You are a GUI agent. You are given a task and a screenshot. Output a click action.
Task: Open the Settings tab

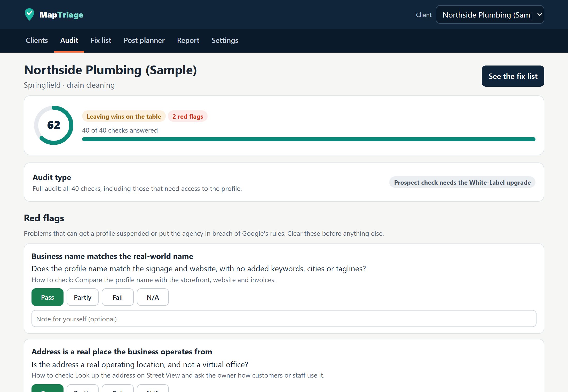(225, 40)
